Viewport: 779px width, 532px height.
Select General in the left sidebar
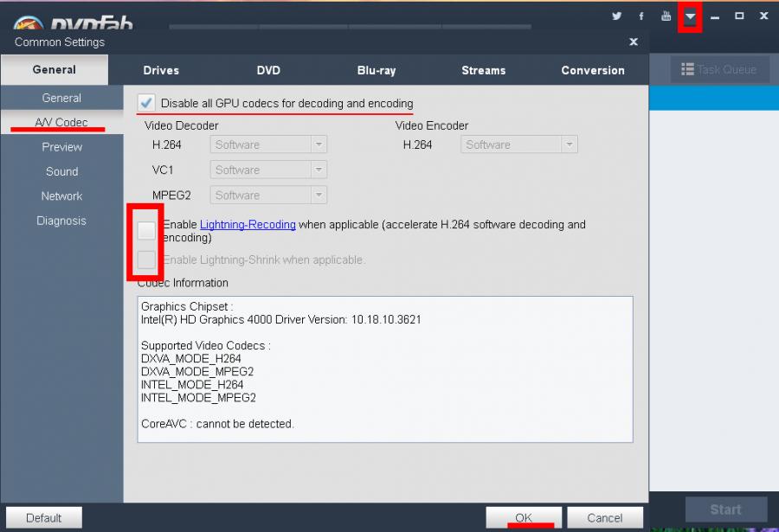(x=61, y=98)
